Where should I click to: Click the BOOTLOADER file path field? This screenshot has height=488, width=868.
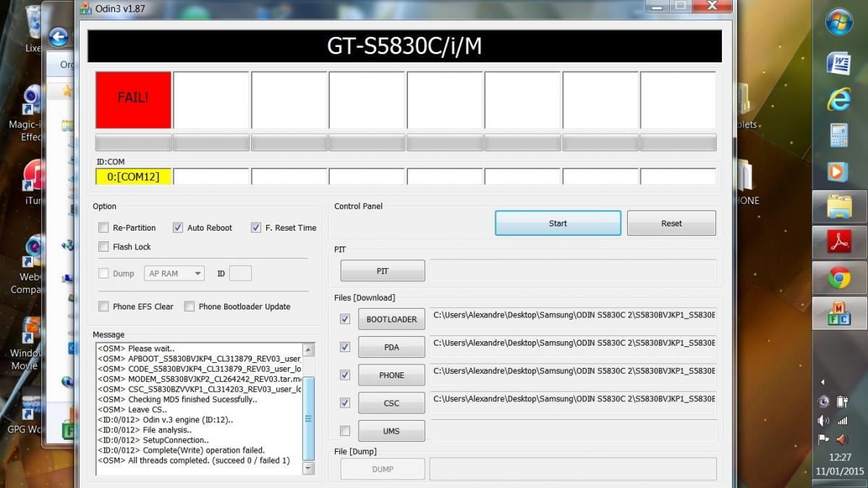(x=573, y=318)
